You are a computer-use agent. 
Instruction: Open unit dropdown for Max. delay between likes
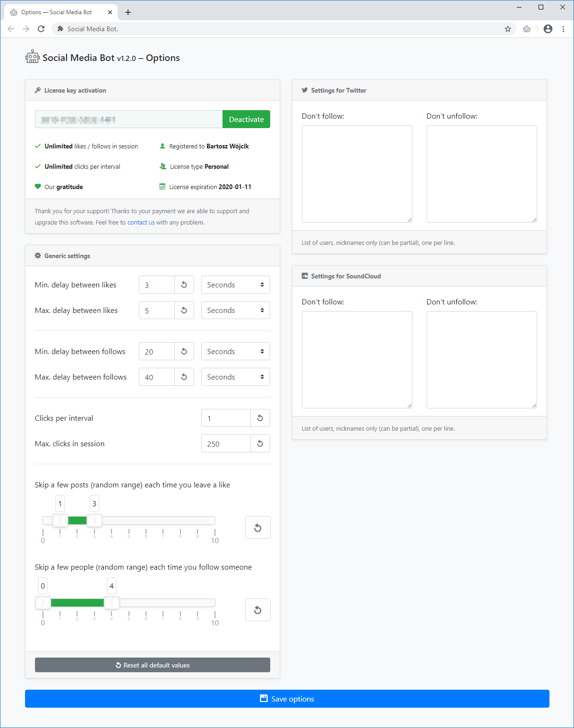pos(236,310)
